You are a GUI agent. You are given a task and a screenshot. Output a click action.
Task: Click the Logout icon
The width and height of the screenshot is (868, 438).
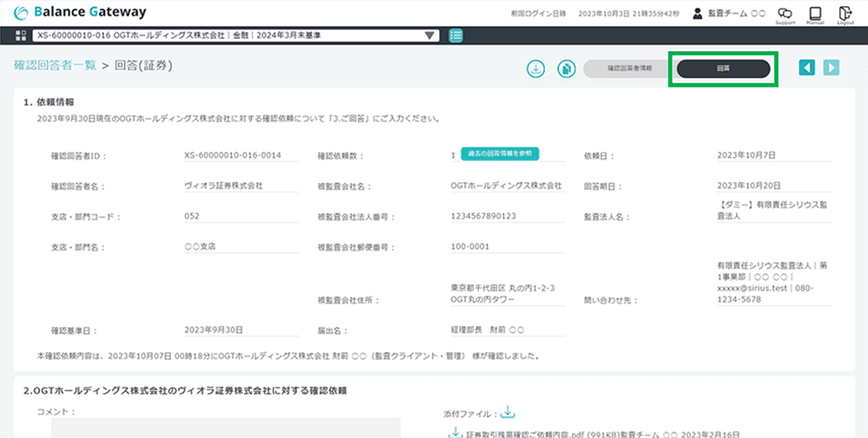[x=845, y=14]
